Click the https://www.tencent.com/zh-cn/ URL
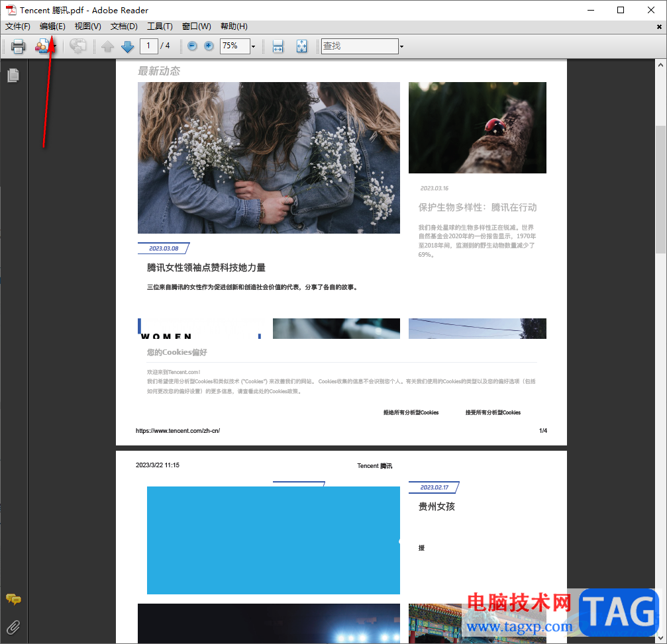The height and width of the screenshot is (644, 667). tap(178, 431)
